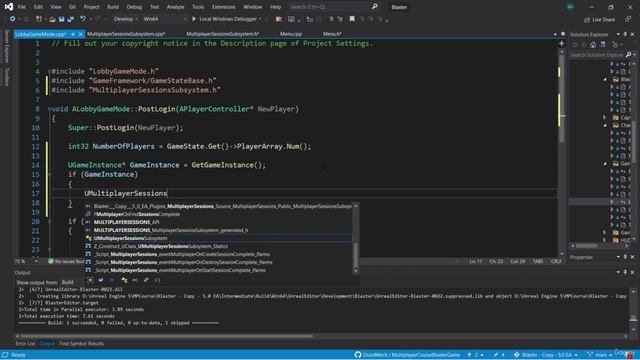Click the Save file disk icon
The image size is (640, 360).
61,19
